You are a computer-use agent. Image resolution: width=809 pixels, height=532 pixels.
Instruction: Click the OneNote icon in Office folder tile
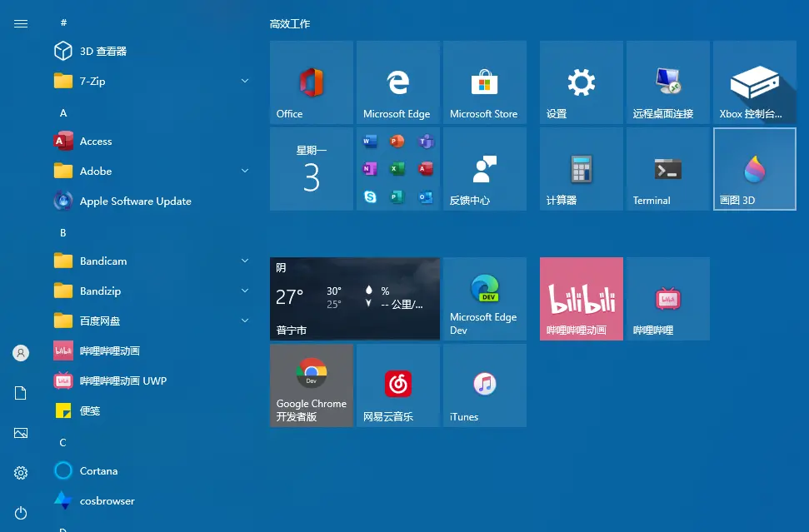click(x=370, y=168)
